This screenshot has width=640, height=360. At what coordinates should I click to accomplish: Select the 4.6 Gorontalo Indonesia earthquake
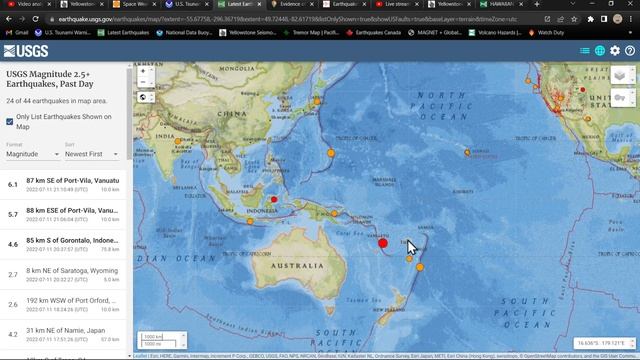pyautogui.click(x=63, y=244)
